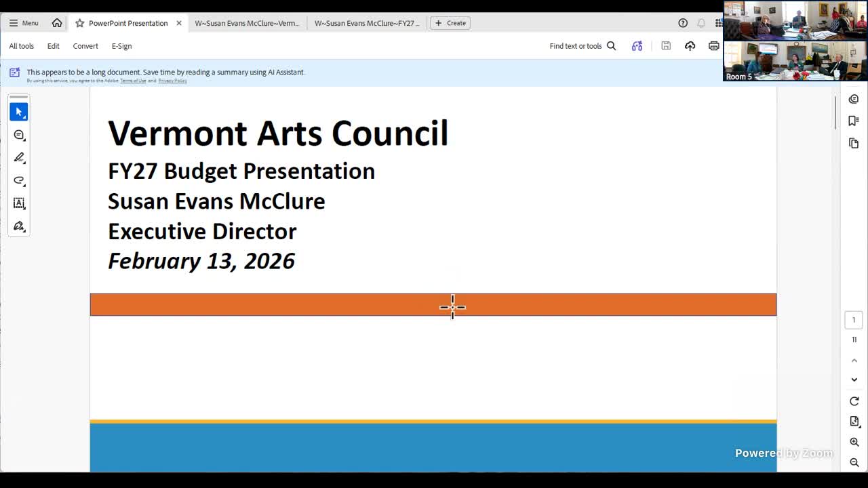Toggle the page thumbnails panel
868x488 pixels.
click(854, 143)
